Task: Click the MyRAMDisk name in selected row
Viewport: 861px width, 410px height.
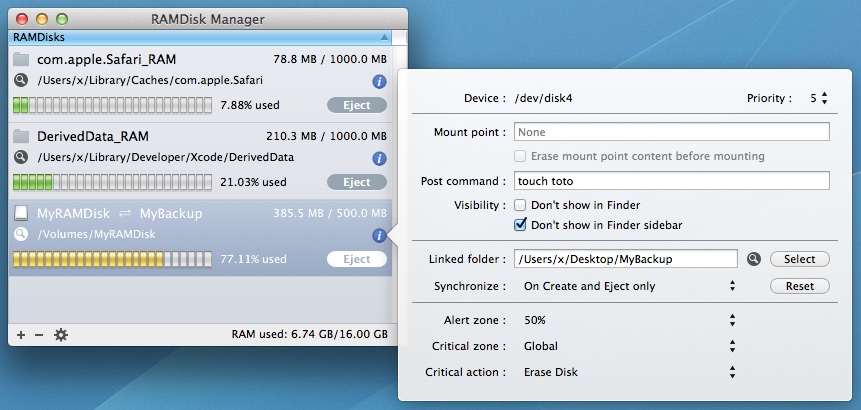Action: 74,214
